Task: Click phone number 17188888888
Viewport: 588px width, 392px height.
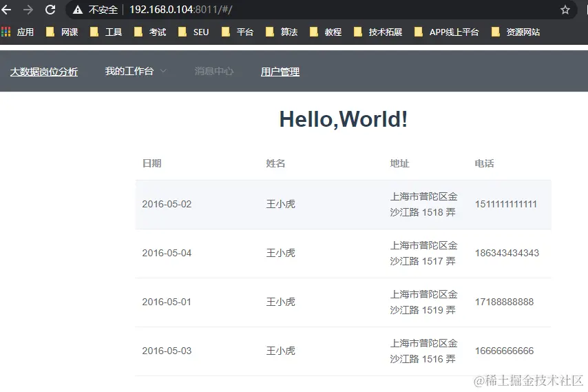Action: (x=505, y=302)
